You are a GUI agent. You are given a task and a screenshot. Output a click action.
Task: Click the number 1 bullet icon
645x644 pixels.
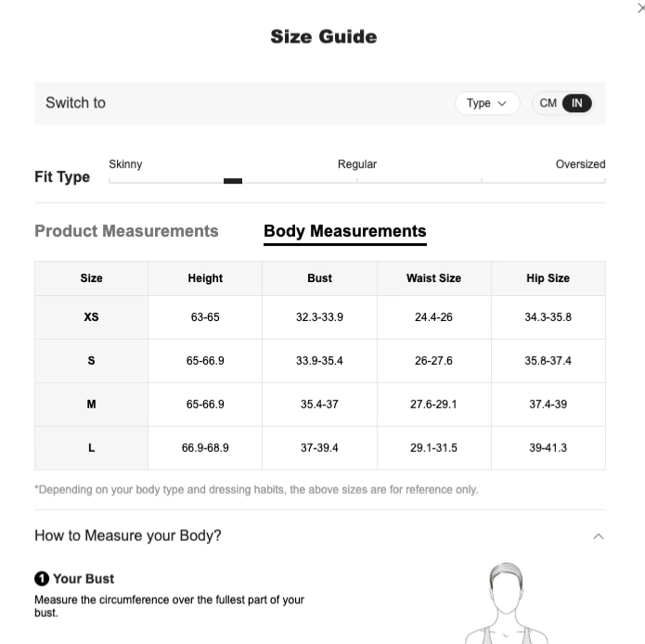pos(42,579)
